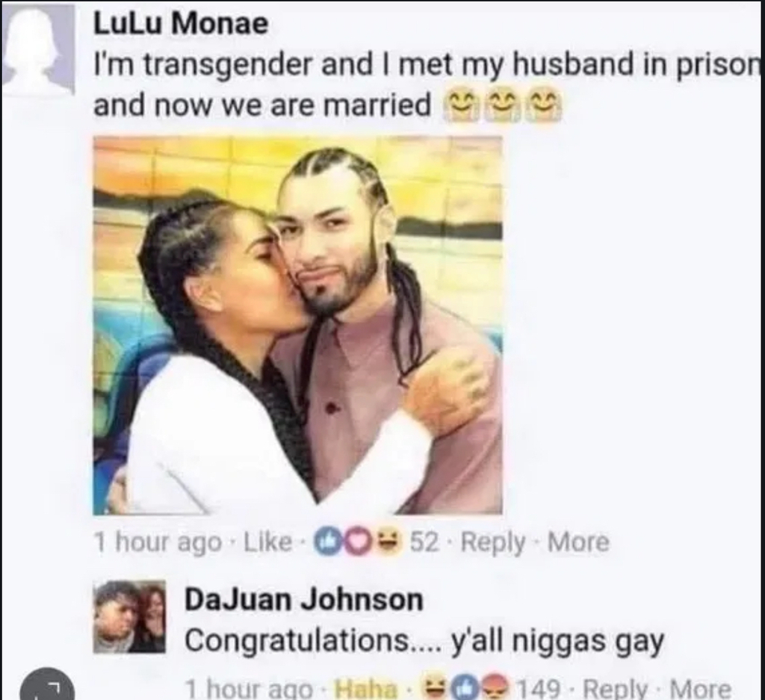This screenshot has width=765, height=700.
Task: Open the '1 hour ago' timestamp on LuLu's comment
Action: (158, 542)
